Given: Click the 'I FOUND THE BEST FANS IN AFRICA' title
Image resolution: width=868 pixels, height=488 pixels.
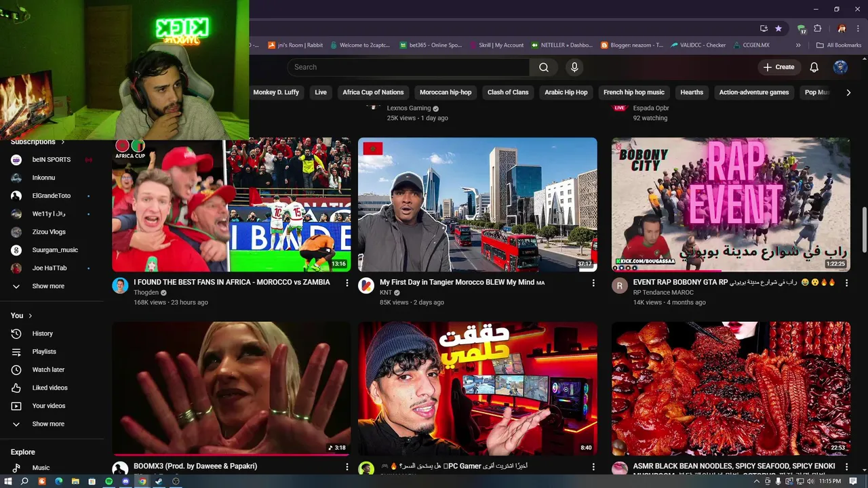Looking at the screenshot, I should pos(232,282).
